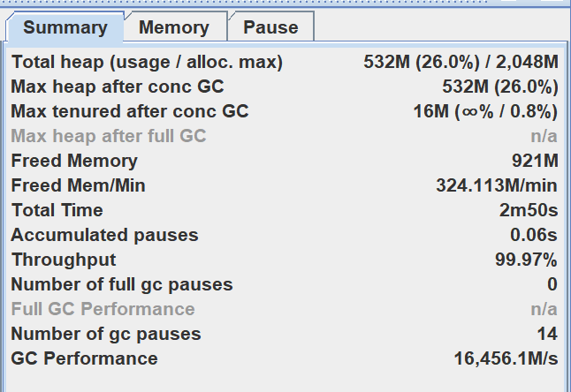Click the Accumulated pauses label
571x392 pixels.
pyautogui.click(x=104, y=236)
